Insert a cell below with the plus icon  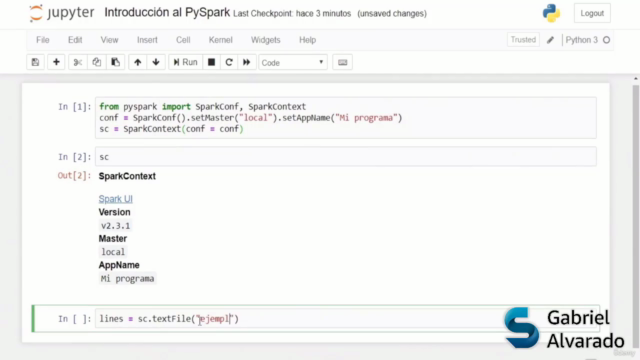click(56, 62)
